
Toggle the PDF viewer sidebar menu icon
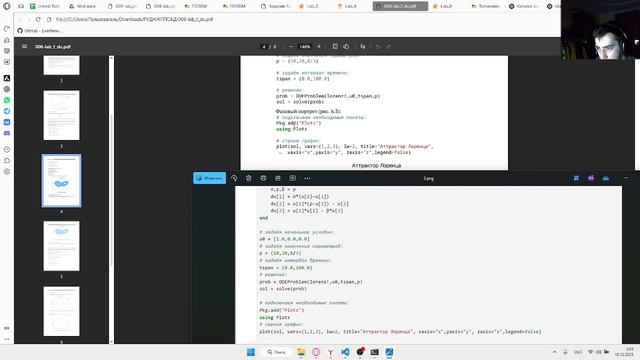(x=24, y=47)
